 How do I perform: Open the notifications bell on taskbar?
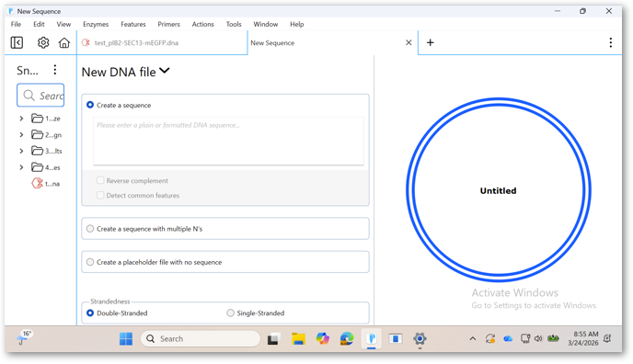pos(607,338)
